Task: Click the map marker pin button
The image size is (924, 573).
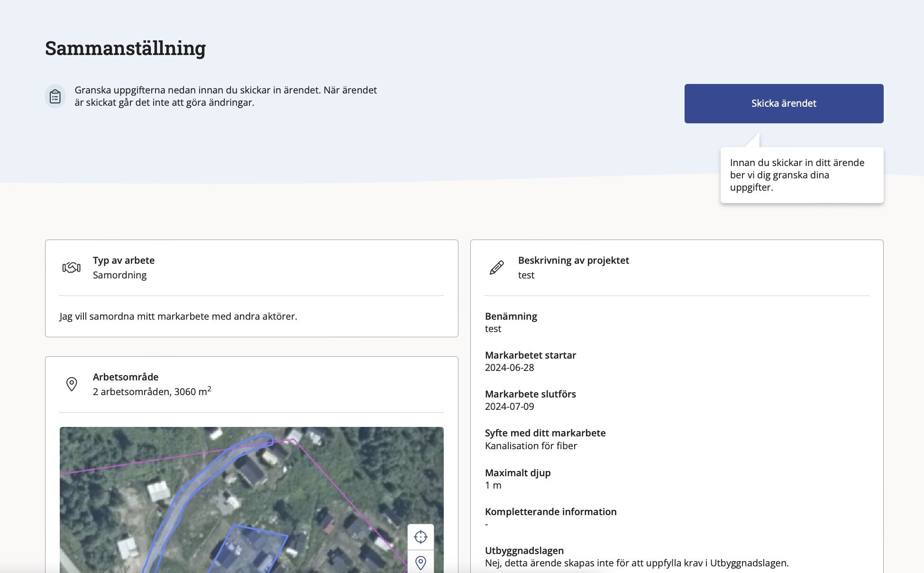Action: point(421,563)
